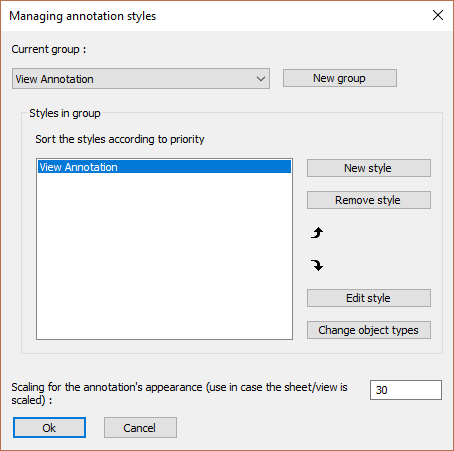Click the empty area of styles list
The height and width of the screenshot is (451, 454).
tap(164, 256)
